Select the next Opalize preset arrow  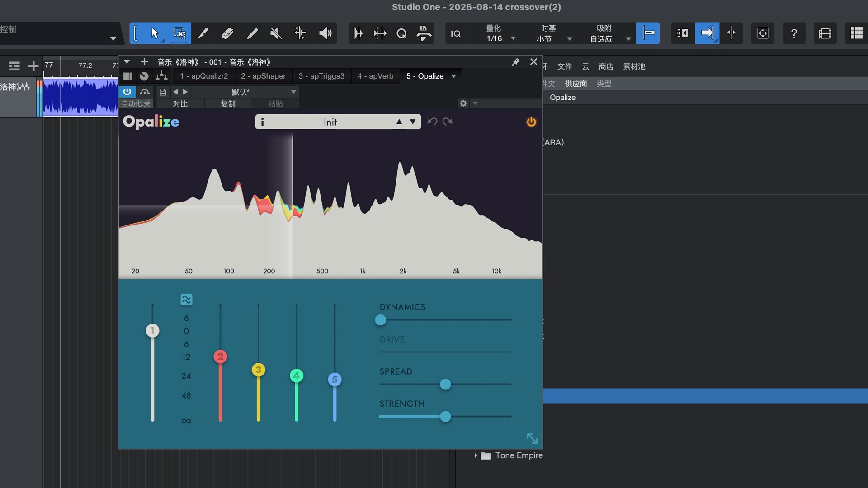[412, 122]
